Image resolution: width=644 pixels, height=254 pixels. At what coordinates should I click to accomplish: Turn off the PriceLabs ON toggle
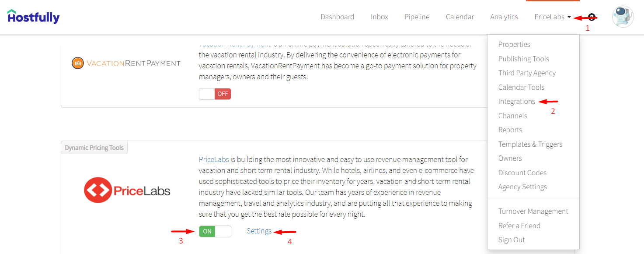tap(215, 231)
